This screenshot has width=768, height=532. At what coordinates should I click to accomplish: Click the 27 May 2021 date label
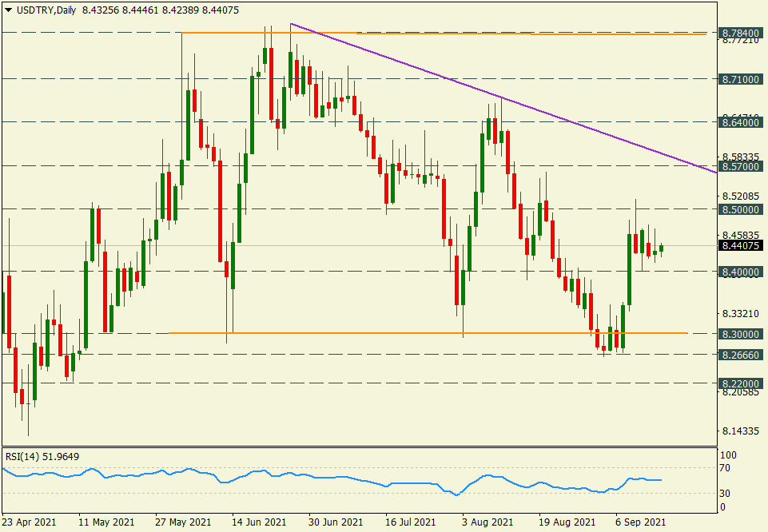tap(183, 522)
